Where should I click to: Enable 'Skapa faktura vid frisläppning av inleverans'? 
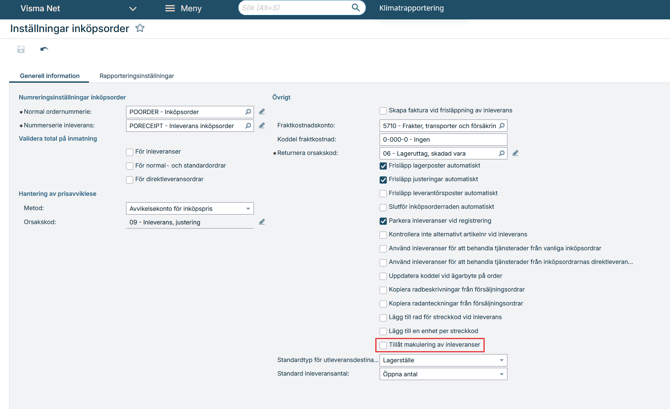[x=383, y=111]
